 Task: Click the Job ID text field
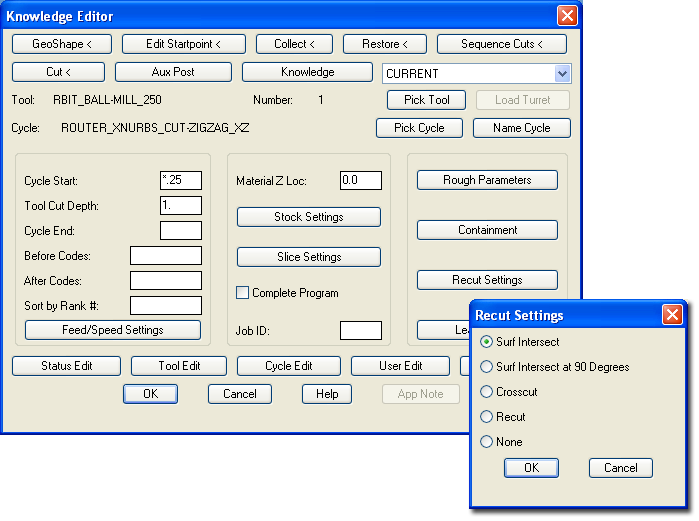(x=360, y=330)
